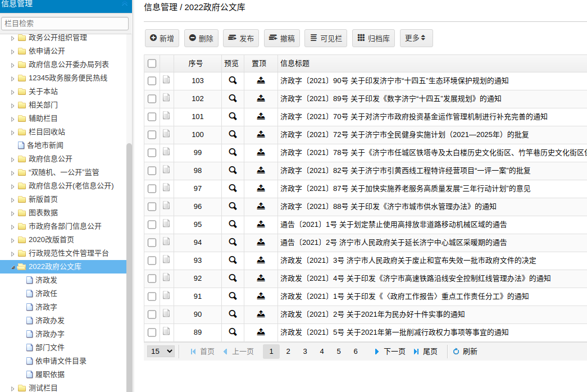Click document icon in row 103
587x392 pixels.
(x=167, y=79)
